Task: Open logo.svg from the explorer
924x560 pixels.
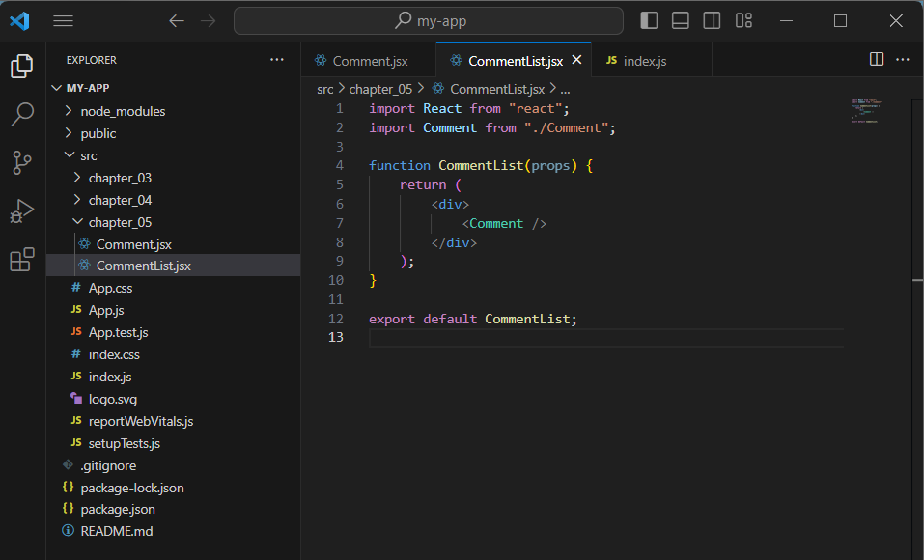Action: (x=173, y=399)
